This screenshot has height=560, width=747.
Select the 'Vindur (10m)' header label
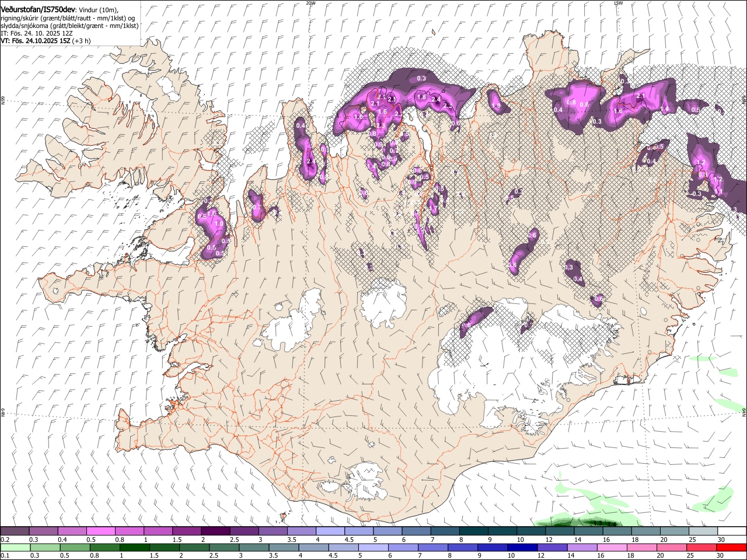[x=99, y=10]
